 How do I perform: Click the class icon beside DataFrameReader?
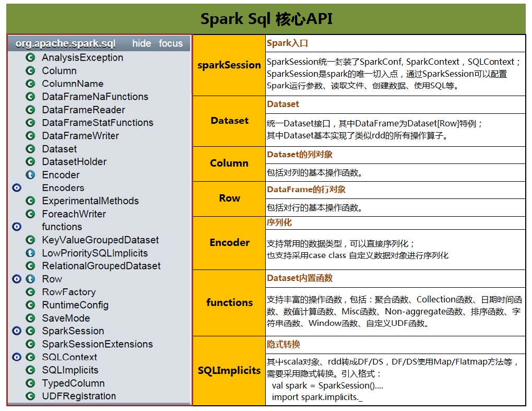(x=30, y=110)
